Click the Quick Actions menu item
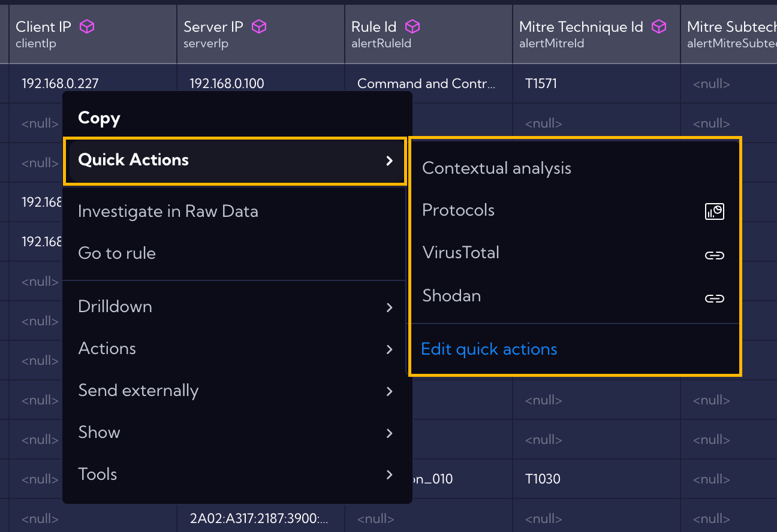 coord(235,160)
